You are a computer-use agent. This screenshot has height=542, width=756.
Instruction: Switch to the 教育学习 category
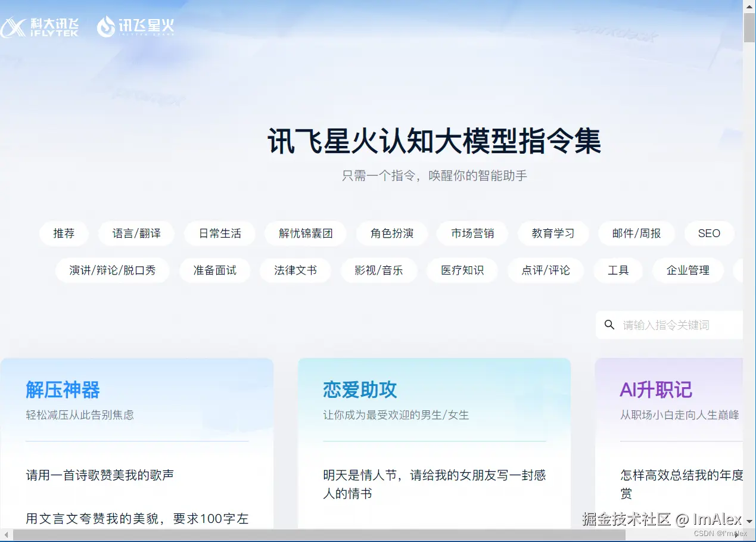point(553,233)
